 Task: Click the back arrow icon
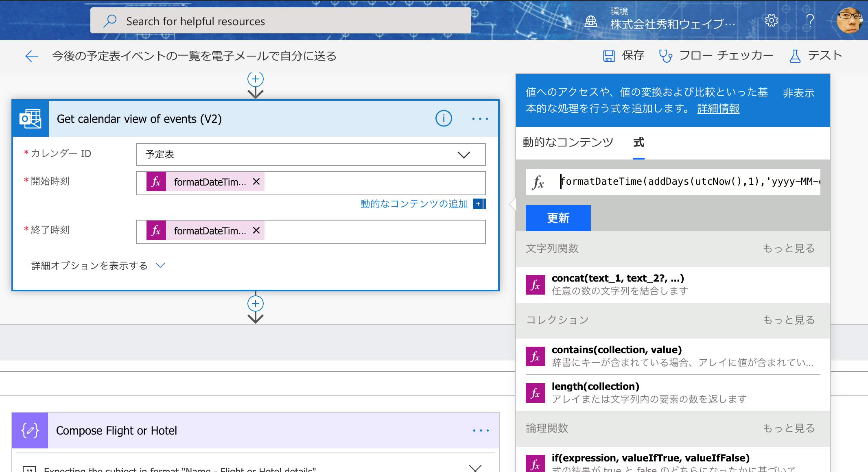click(31, 56)
